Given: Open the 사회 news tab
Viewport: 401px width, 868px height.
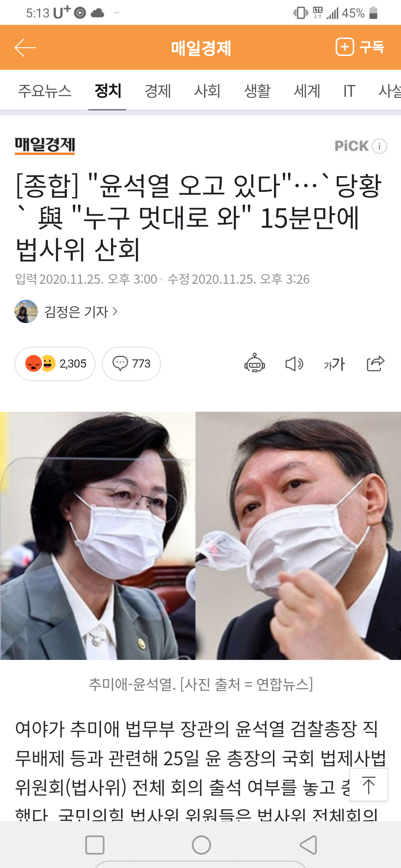Looking at the screenshot, I should tap(208, 91).
